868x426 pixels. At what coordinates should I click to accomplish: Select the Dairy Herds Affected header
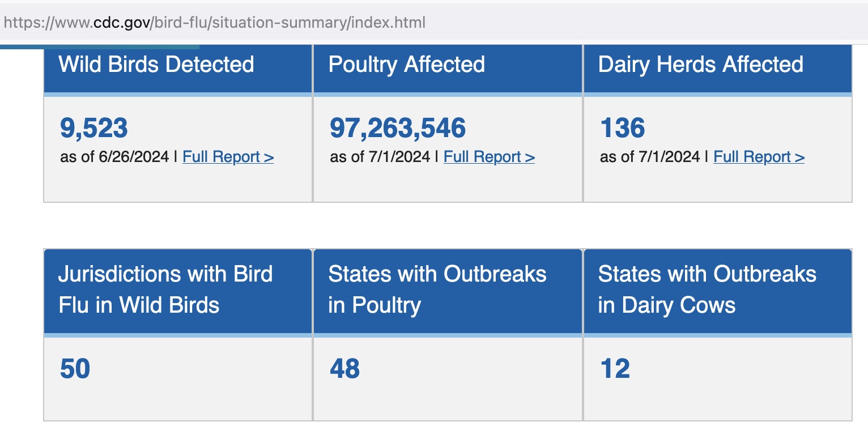(701, 65)
